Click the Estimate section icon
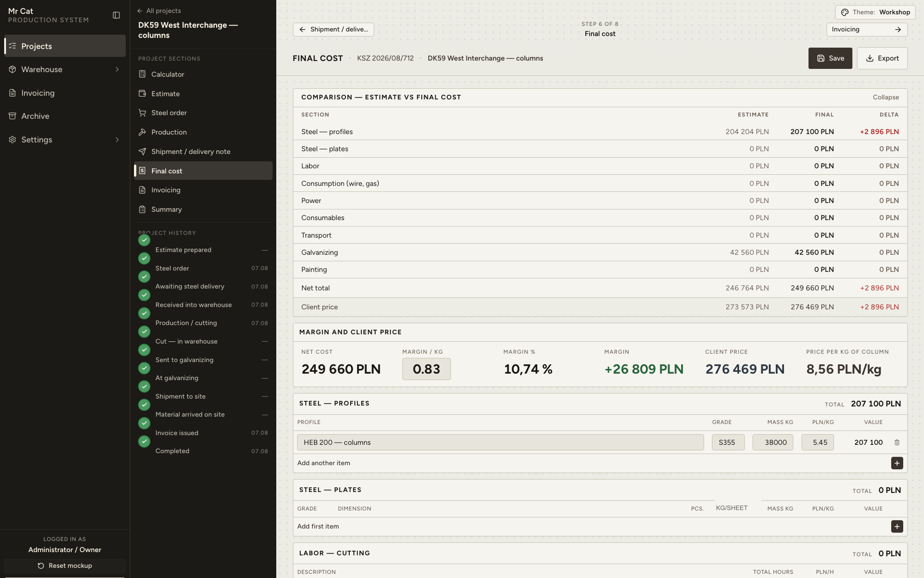924x578 pixels. (142, 93)
